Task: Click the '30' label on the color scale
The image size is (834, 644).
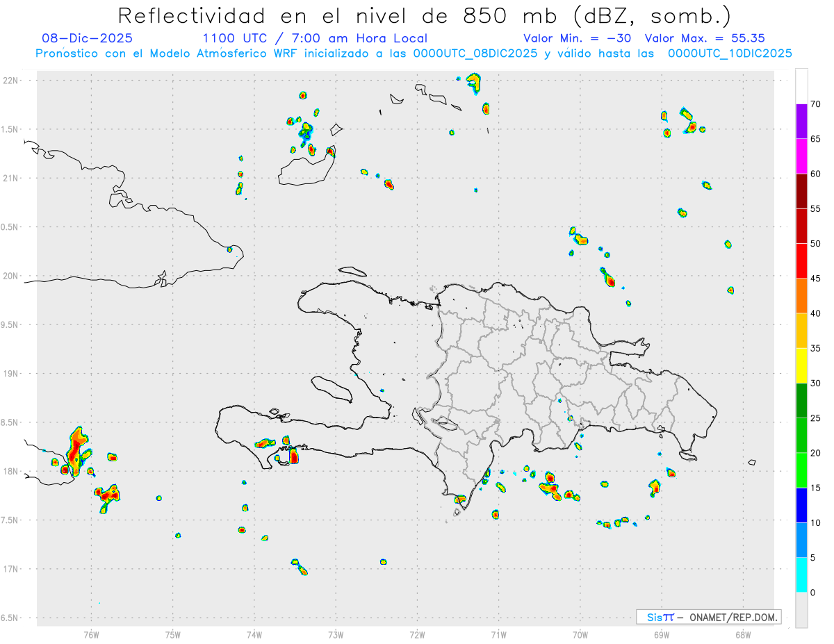Action: (x=815, y=383)
